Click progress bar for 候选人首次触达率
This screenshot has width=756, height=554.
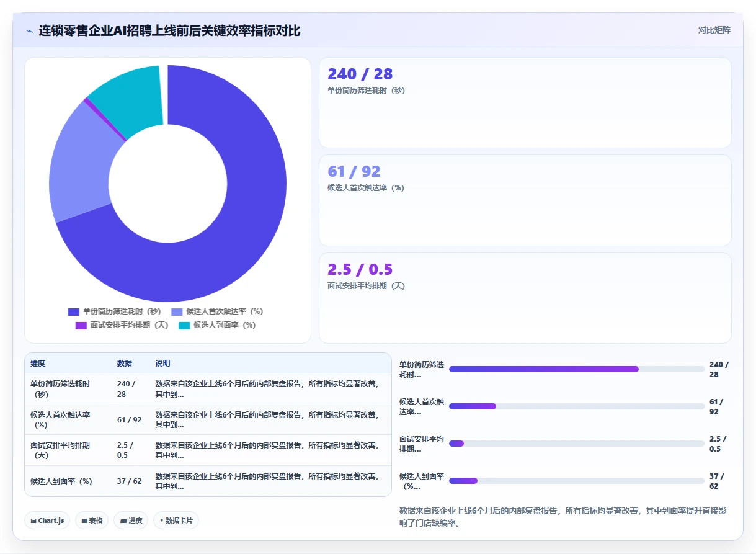pos(576,406)
